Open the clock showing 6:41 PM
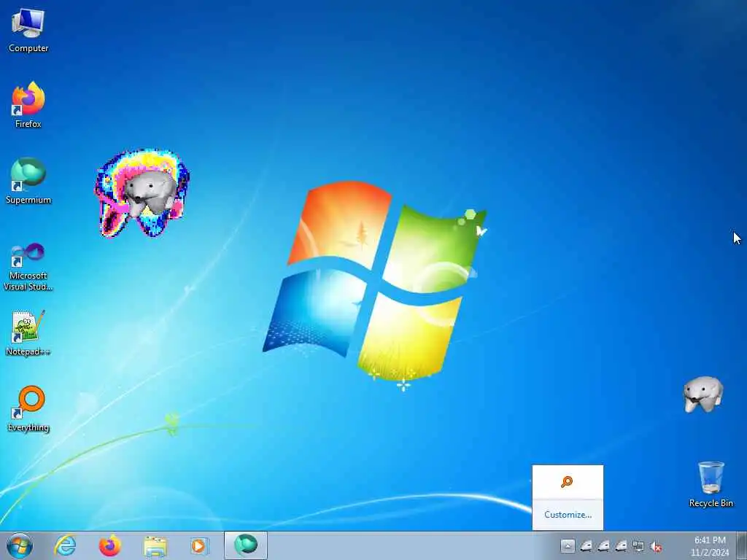This screenshot has width=747, height=560. tap(710, 540)
